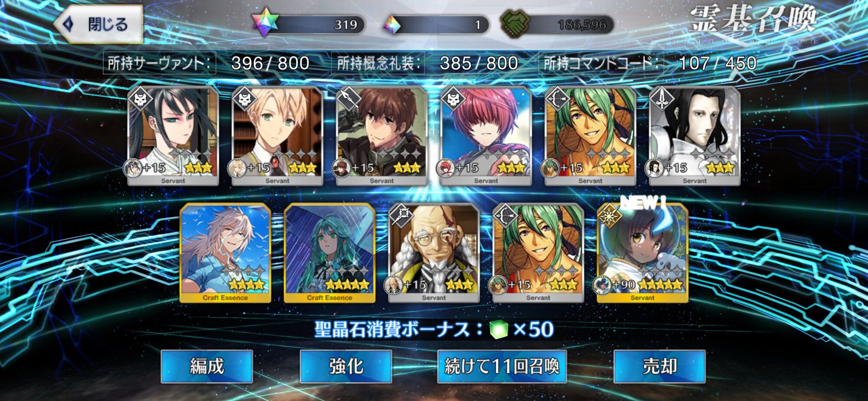Select the NEW five-star servant card
This screenshot has width=868, height=401.
pos(642,253)
